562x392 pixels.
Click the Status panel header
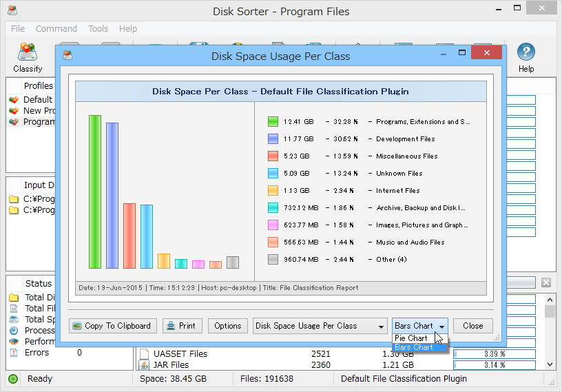click(39, 284)
